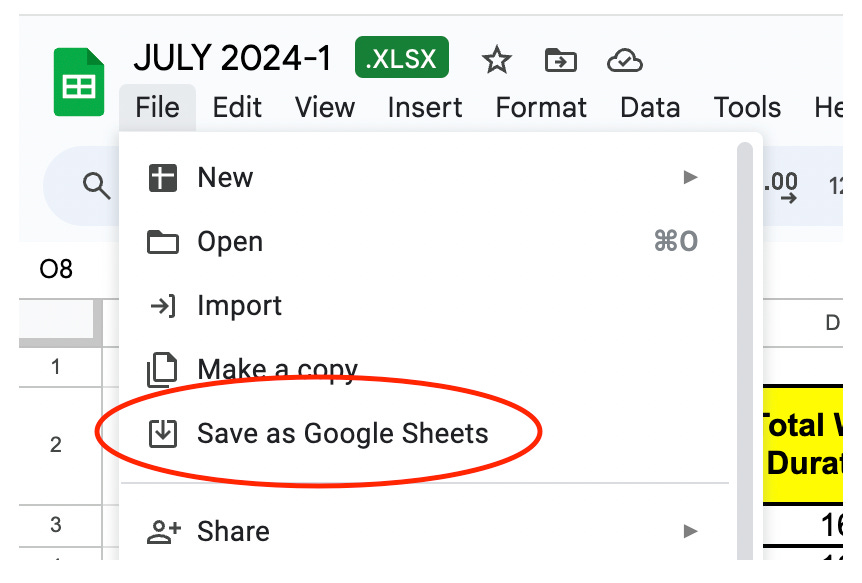Click the O8 name box
This screenshot has height=583, width=862.
coord(55,267)
